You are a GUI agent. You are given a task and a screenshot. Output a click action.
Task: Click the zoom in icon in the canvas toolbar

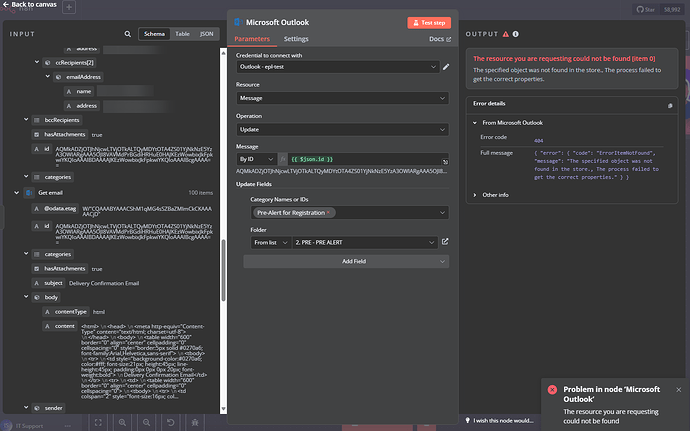coord(122,423)
